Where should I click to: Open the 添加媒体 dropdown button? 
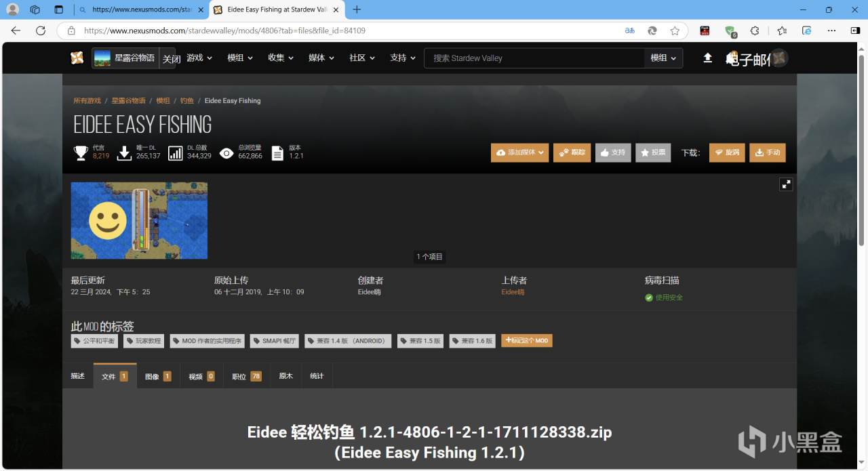519,152
